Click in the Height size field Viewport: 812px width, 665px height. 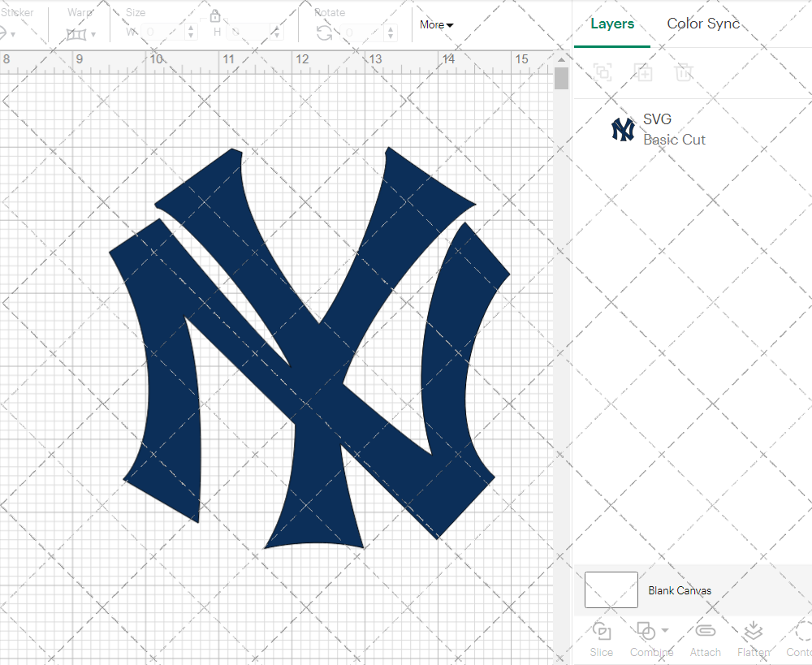click(248, 32)
